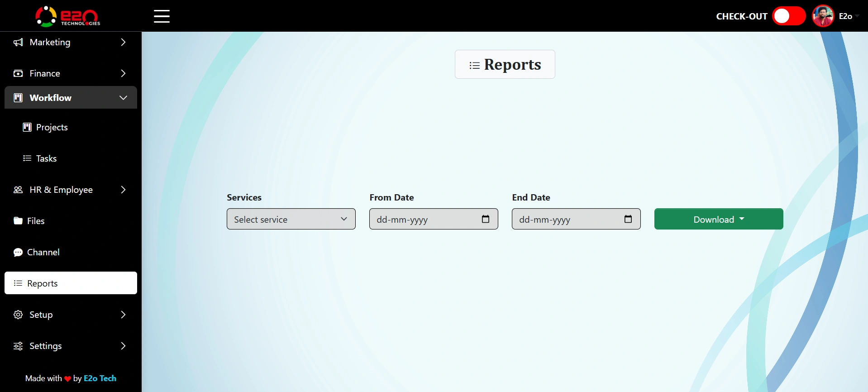
Task: Click the Projects board icon
Action: pos(27,127)
